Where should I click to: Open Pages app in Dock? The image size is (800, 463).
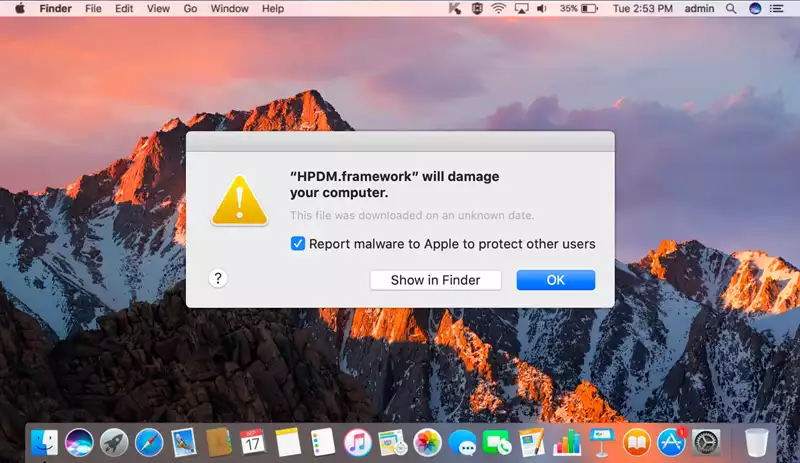click(x=532, y=443)
